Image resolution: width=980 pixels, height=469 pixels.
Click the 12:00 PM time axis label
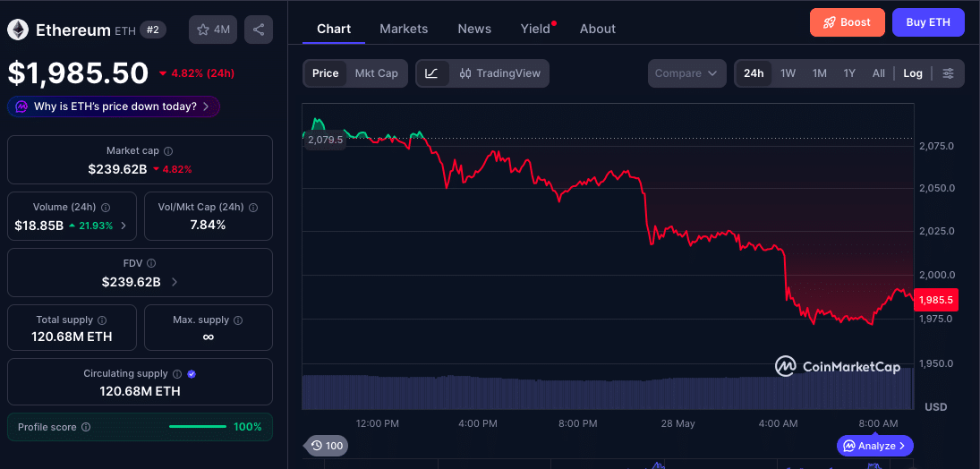(378, 423)
